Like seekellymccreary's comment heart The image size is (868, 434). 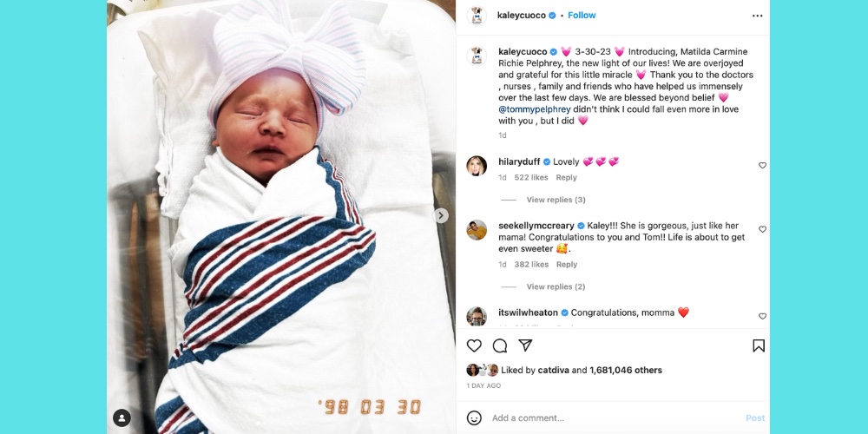tap(762, 229)
